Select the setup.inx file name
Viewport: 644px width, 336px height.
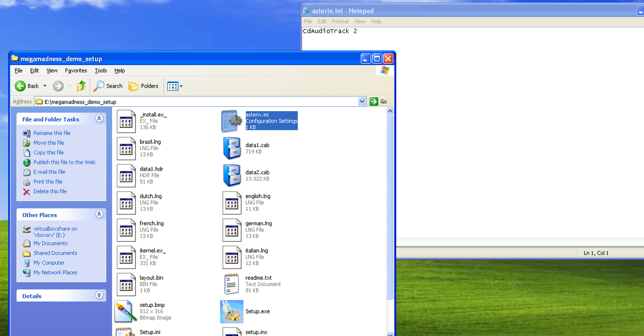point(256,332)
